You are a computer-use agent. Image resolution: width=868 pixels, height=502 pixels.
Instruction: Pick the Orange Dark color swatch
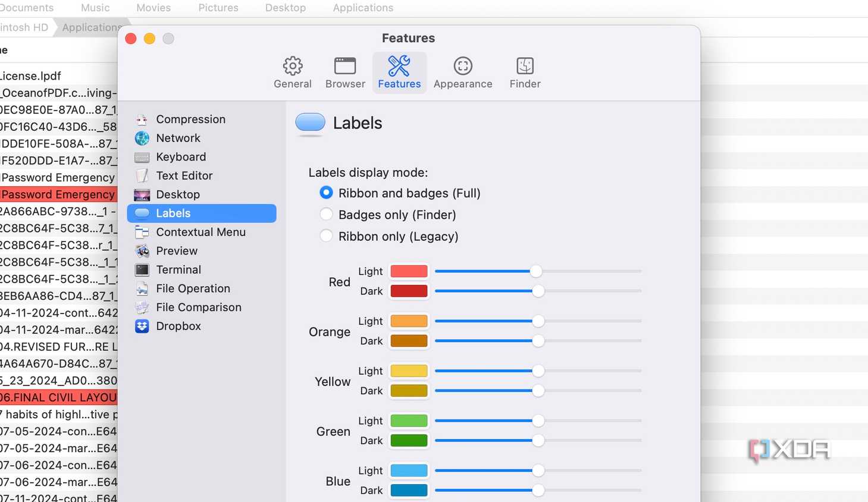(409, 341)
